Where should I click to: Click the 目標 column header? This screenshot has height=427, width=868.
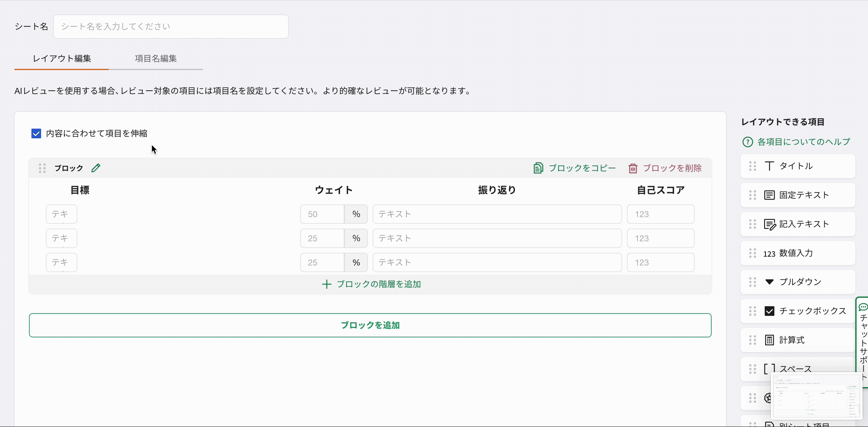(x=80, y=190)
